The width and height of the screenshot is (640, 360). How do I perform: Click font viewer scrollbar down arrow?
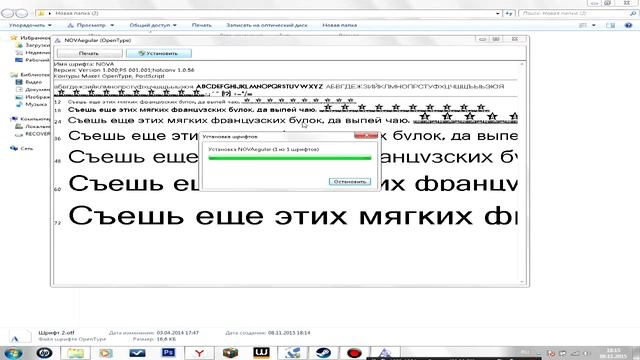522,282
